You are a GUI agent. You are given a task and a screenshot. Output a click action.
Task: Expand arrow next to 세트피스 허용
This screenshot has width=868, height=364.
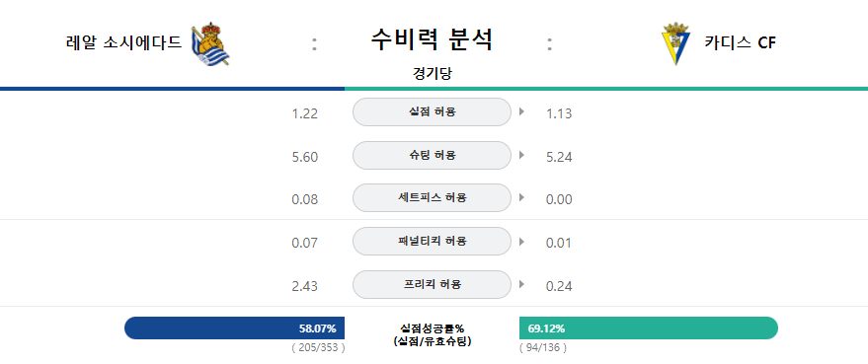pos(521,198)
